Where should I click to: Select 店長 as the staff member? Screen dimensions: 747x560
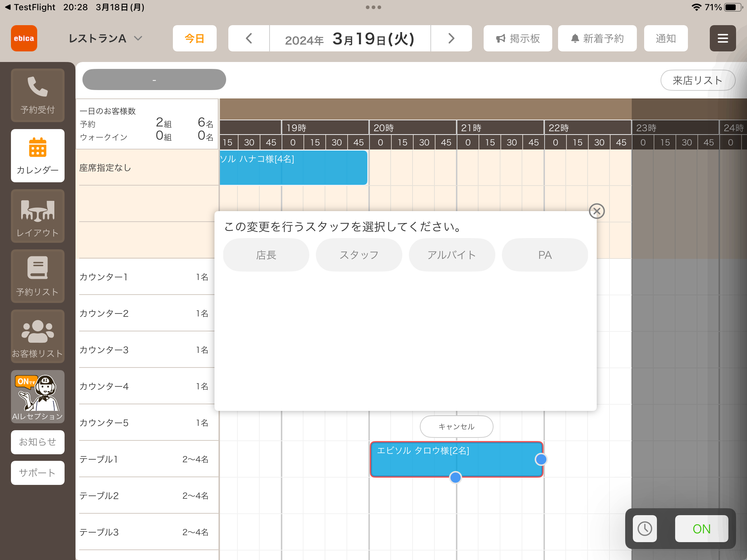coord(266,255)
